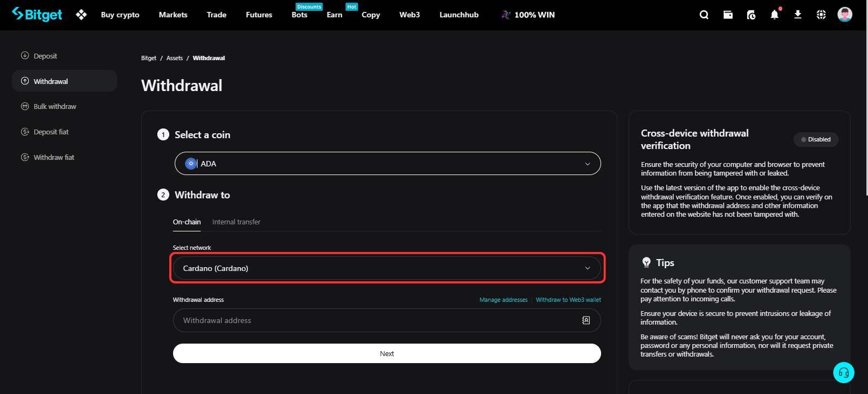This screenshot has height=394, width=868.
Task: Open the customer support headset chat button
Action: [x=844, y=372]
